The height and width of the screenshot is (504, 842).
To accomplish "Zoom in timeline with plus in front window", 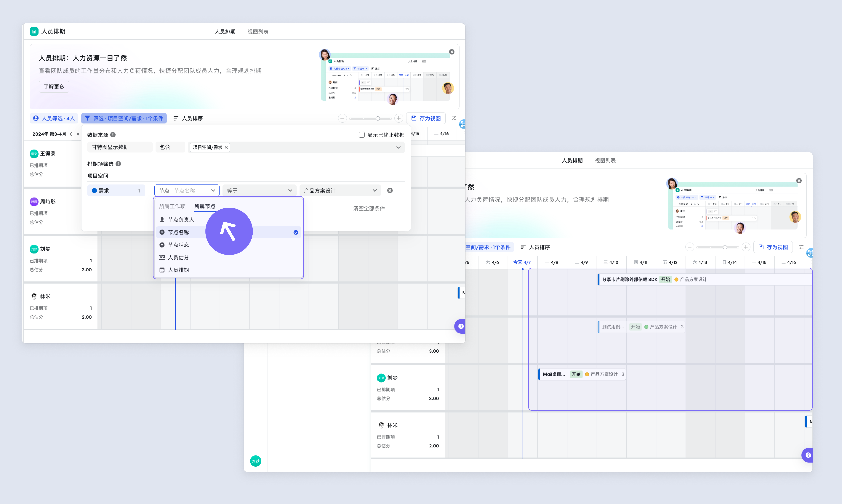I will (399, 118).
